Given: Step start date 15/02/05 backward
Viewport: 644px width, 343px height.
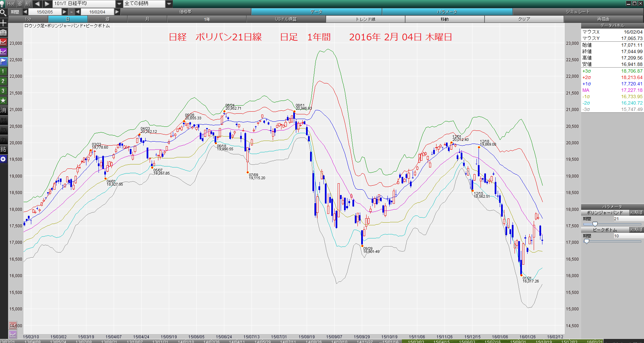Looking at the screenshot, I should tap(25, 12).
